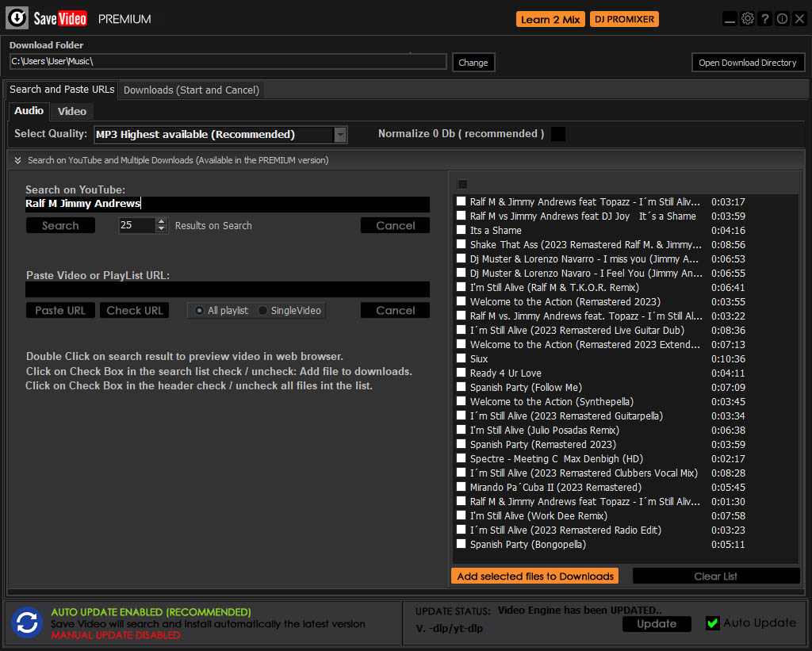Toggle the Auto Update checkbox
The width and height of the screenshot is (812, 651).
[712, 623]
